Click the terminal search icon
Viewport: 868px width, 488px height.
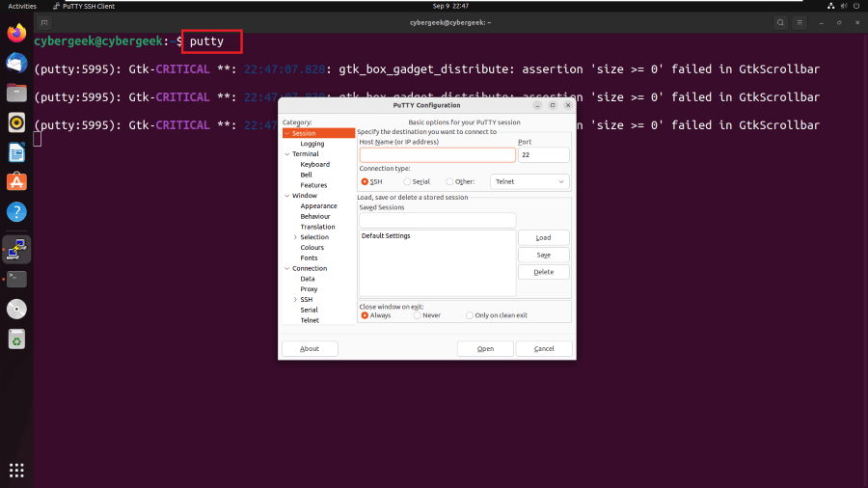(780, 23)
